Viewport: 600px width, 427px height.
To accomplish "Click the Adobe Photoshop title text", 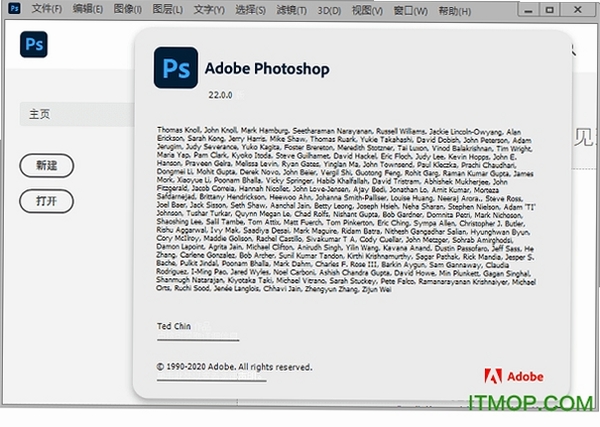I will tap(267, 69).
